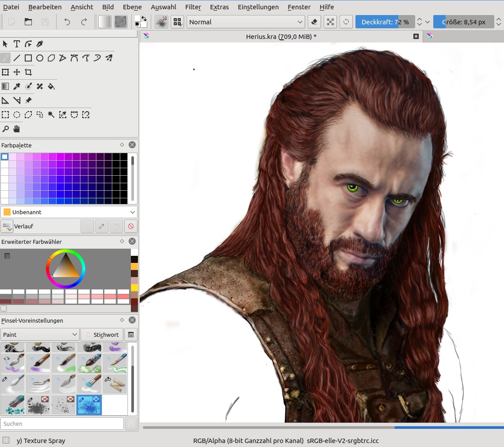Pick the Reference Images pin tool
This screenshot has width=504, height=447.
click(x=28, y=100)
